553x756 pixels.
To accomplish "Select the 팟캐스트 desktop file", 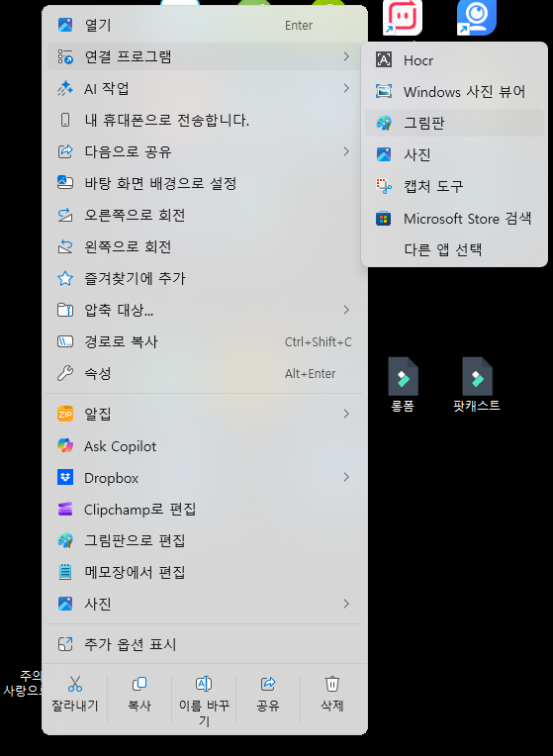I will 477,384.
